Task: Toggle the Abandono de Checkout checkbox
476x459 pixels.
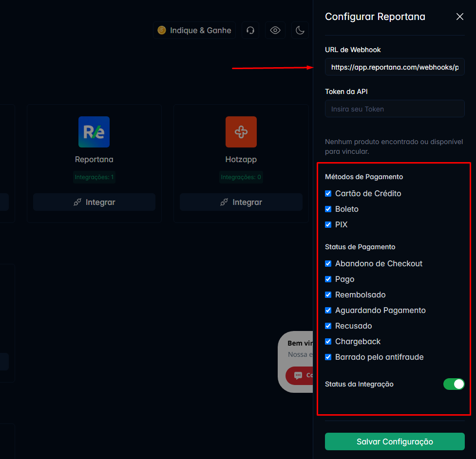Action: [x=328, y=264]
